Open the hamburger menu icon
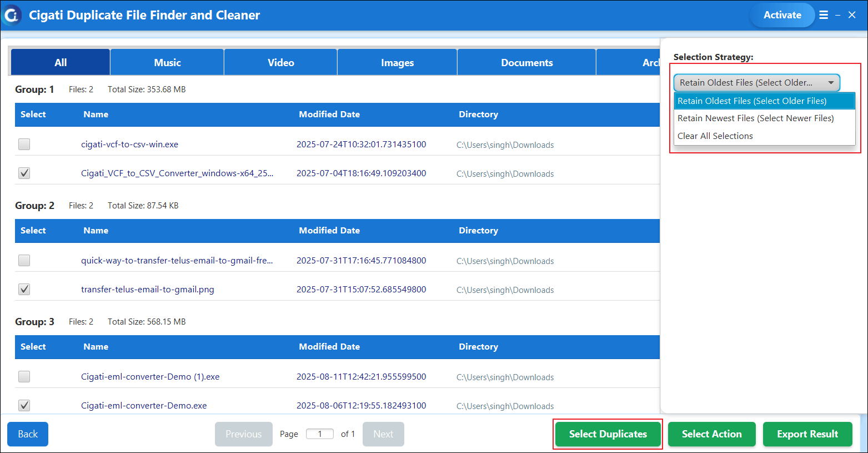Screen dimensions: 868x453 [824, 15]
